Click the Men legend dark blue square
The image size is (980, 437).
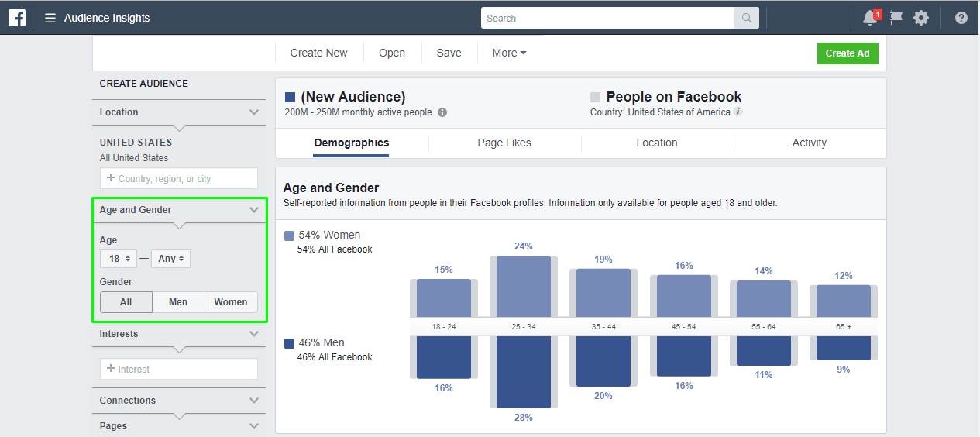coord(289,343)
